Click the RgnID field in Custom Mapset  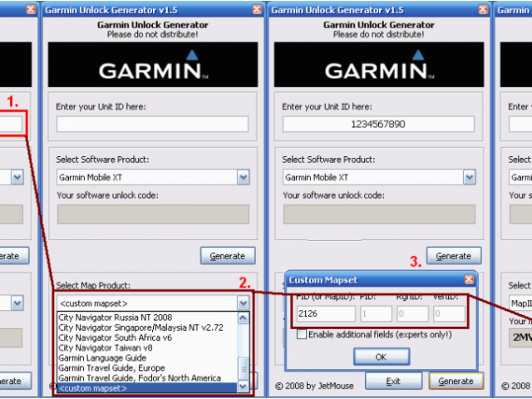412,313
